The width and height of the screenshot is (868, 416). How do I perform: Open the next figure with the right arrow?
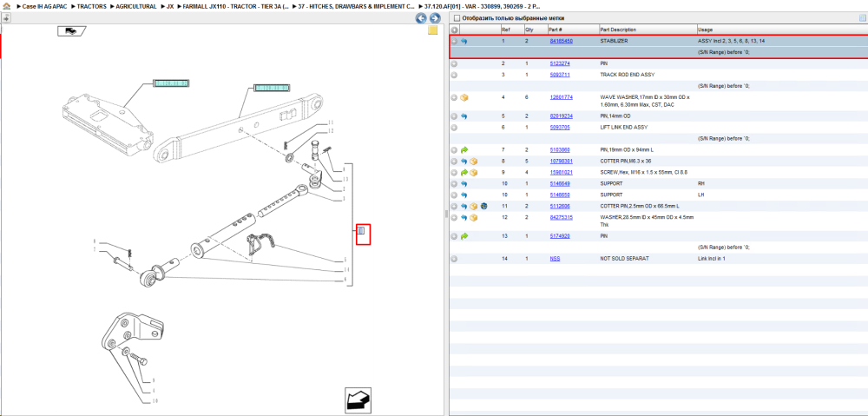(435, 18)
